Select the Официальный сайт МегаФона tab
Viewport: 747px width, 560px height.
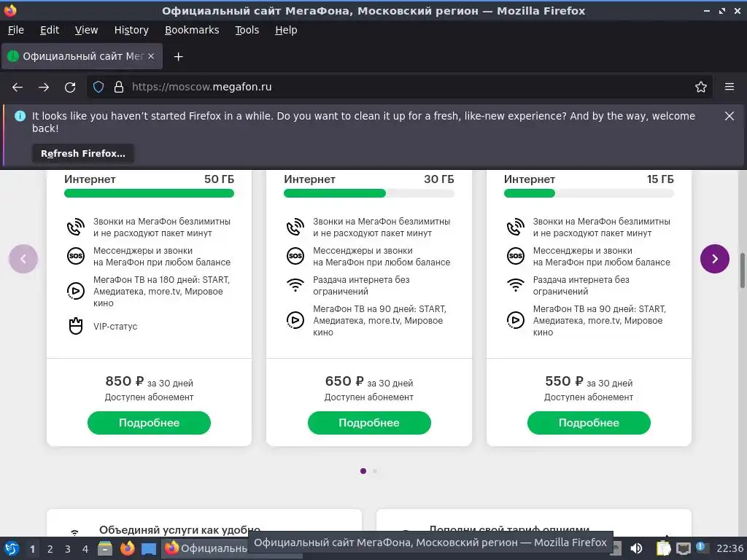tap(82, 56)
